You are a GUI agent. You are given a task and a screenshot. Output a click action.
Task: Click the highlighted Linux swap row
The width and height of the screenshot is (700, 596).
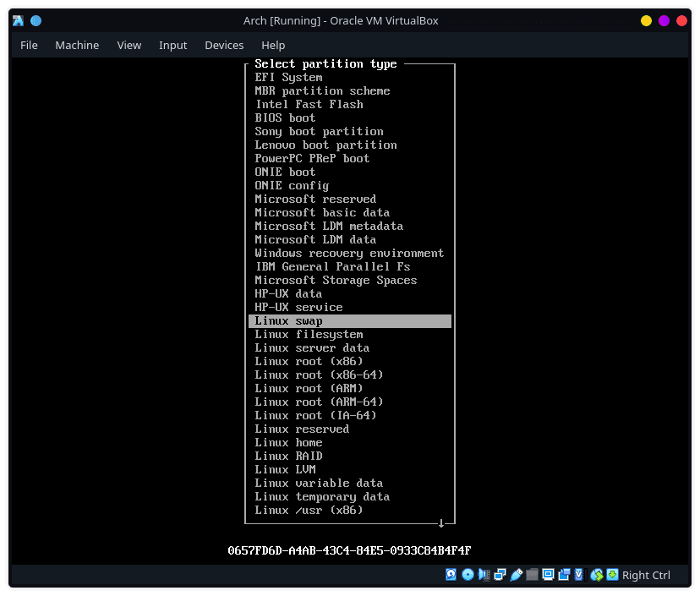click(x=349, y=321)
